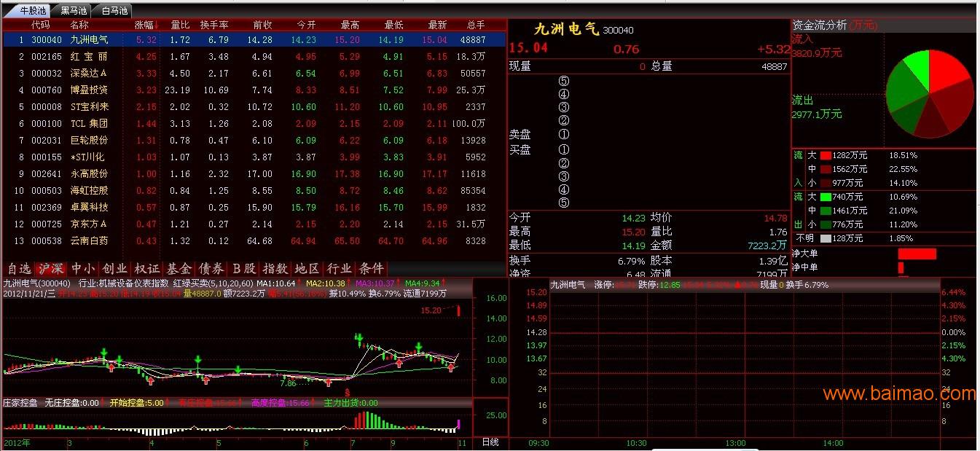Click the 2012年 label on the timeline
Image resolution: width=980 pixels, height=451 pixels.
[x=17, y=442]
